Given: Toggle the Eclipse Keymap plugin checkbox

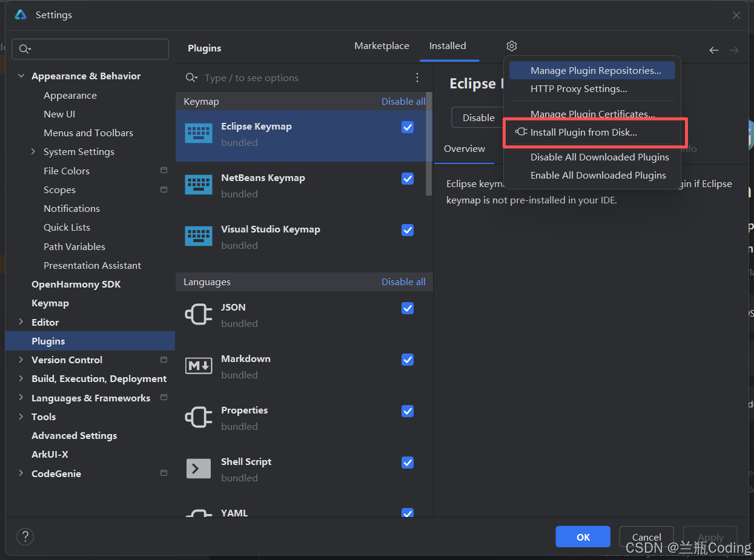Looking at the screenshot, I should coord(408,127).
